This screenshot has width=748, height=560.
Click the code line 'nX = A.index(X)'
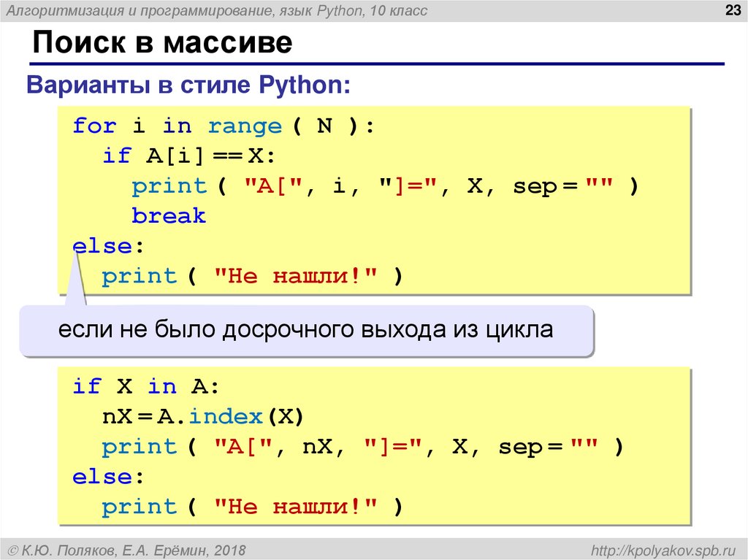203,416
